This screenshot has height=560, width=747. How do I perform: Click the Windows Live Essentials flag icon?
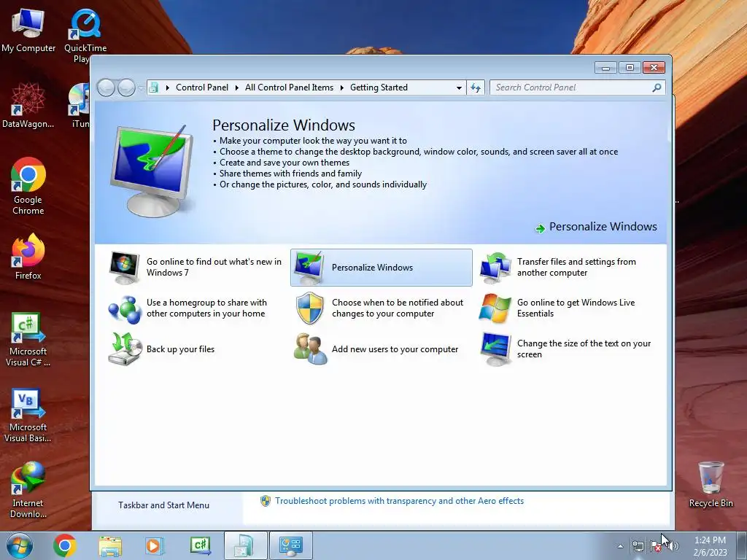pyautogui.click(x=495, y=308)
